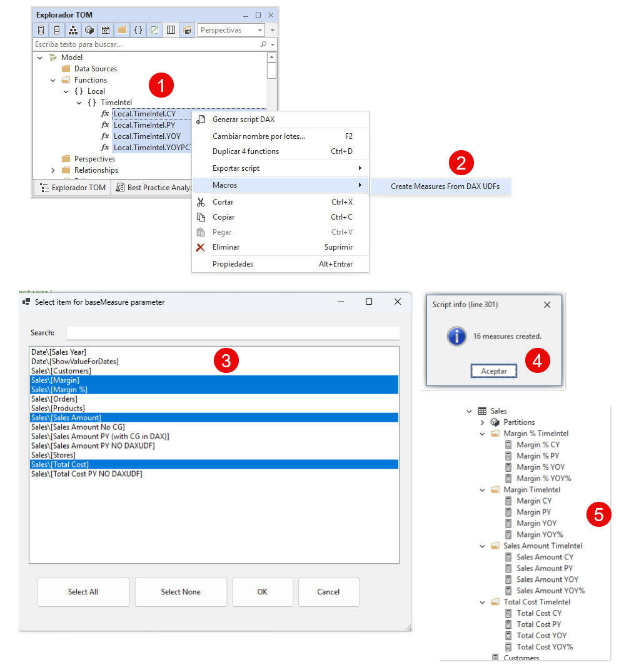This screenshot has width=634, height=672.
Task: Collapse the Functions folder node
Action: [x=53, y=80]
